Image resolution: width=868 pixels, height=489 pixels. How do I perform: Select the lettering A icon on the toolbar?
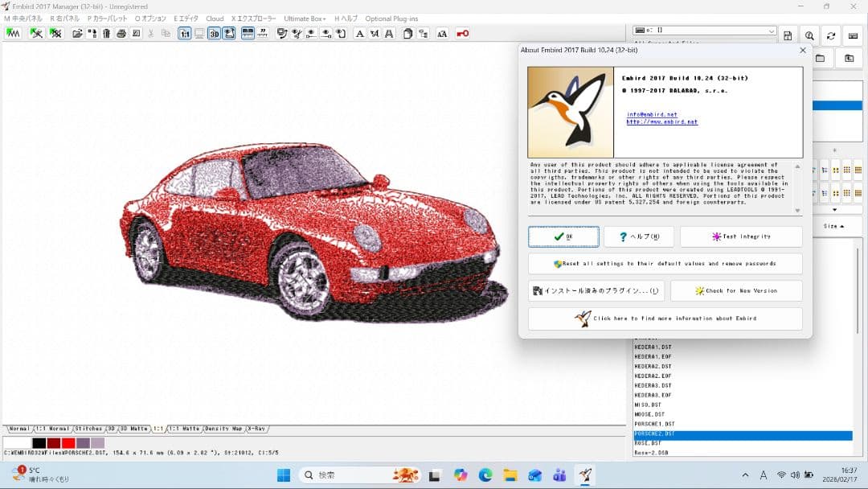[x=359, y=33]
